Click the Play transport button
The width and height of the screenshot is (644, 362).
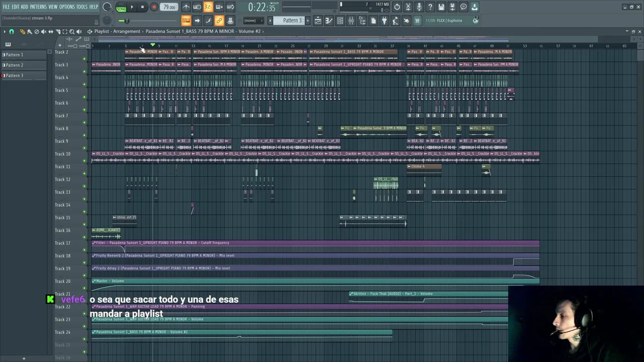point(132,7)
